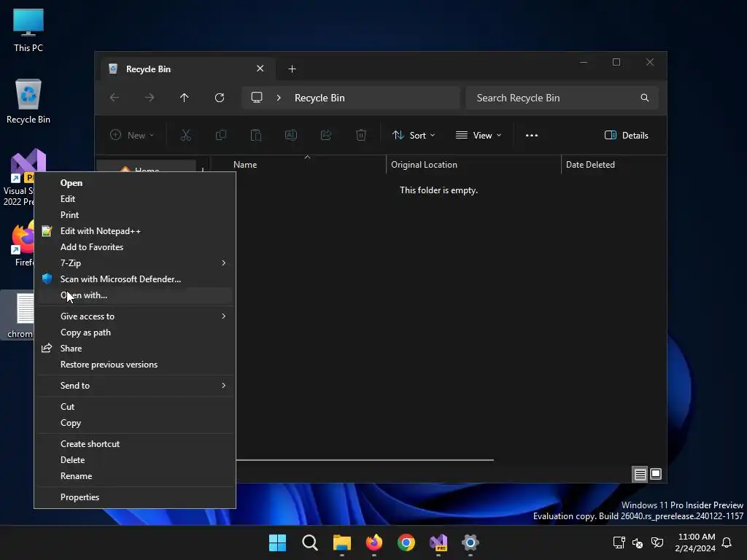The image size is (747, 560).
Task: Click the Copy icon in Explorer toolbar
Action: click(221, 135)
